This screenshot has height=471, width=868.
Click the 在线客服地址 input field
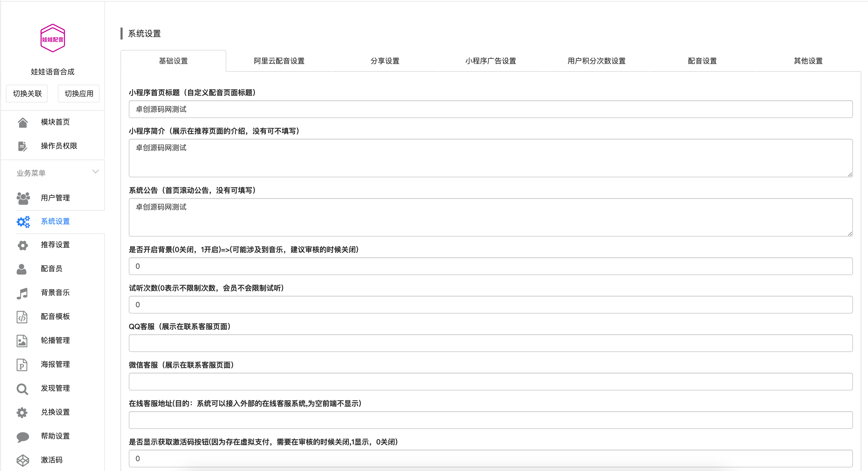(491, 420)
